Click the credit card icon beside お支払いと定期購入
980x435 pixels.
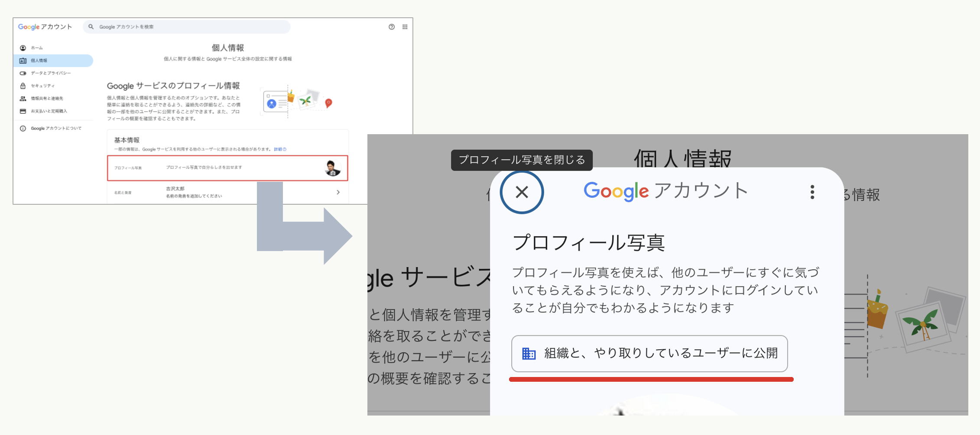pos(23,111)
